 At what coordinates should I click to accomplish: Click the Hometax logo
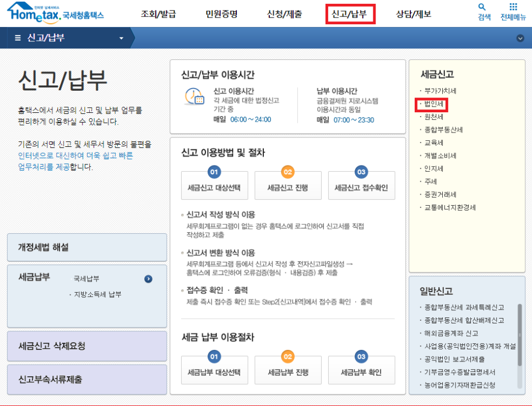55,13
